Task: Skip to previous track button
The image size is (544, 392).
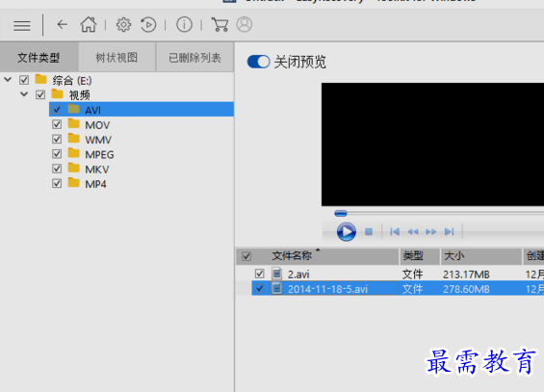Action: click(395, 232)
